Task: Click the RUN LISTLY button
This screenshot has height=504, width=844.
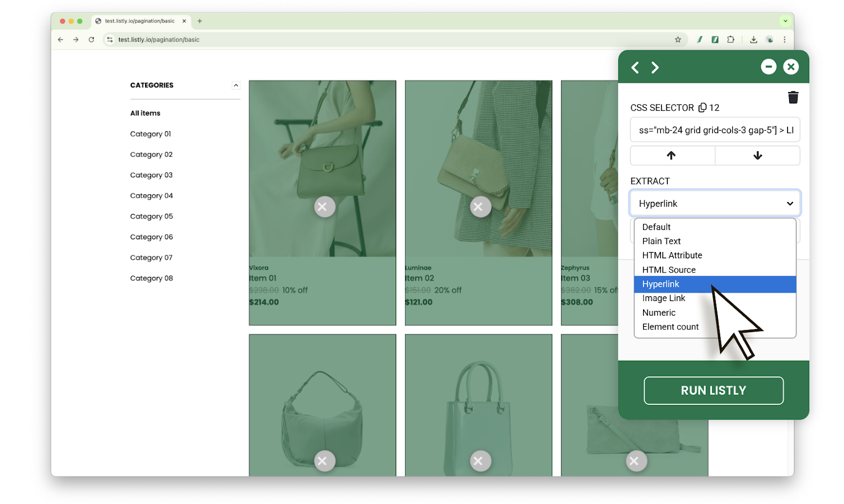Action: (x=713, y=391)
